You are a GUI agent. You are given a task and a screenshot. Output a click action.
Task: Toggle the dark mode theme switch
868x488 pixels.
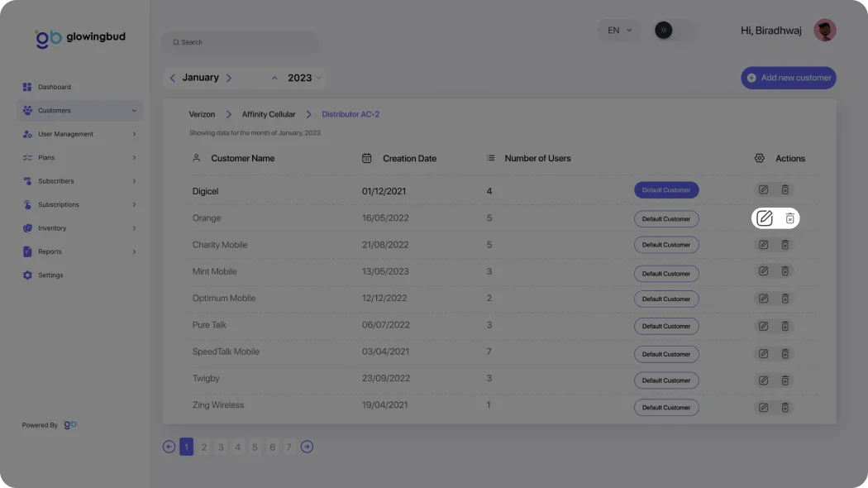click(x=674, y=31)
